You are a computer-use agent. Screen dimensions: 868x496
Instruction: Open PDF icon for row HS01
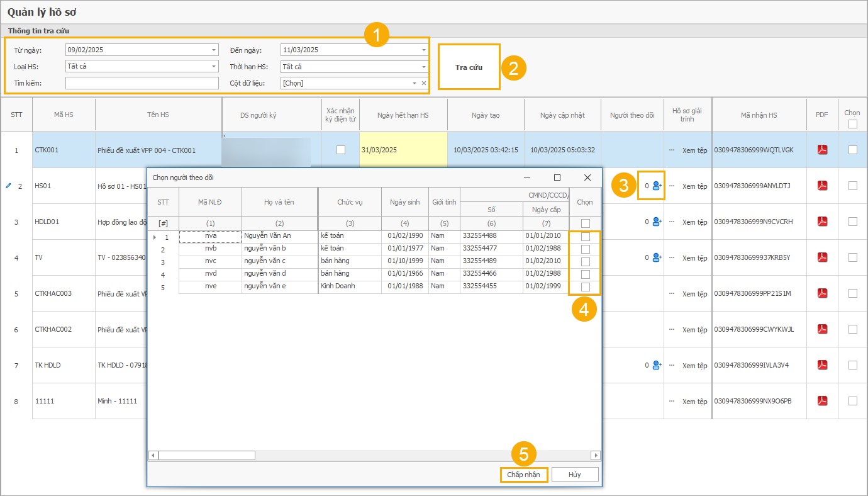[x=821, y=186]
